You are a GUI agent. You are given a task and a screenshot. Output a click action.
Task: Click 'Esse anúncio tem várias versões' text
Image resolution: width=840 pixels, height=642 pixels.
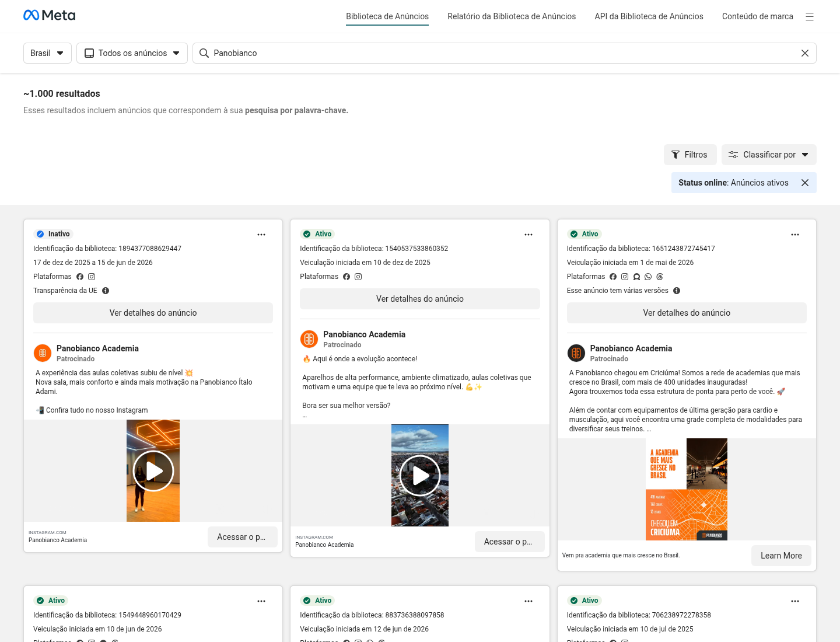618,291
